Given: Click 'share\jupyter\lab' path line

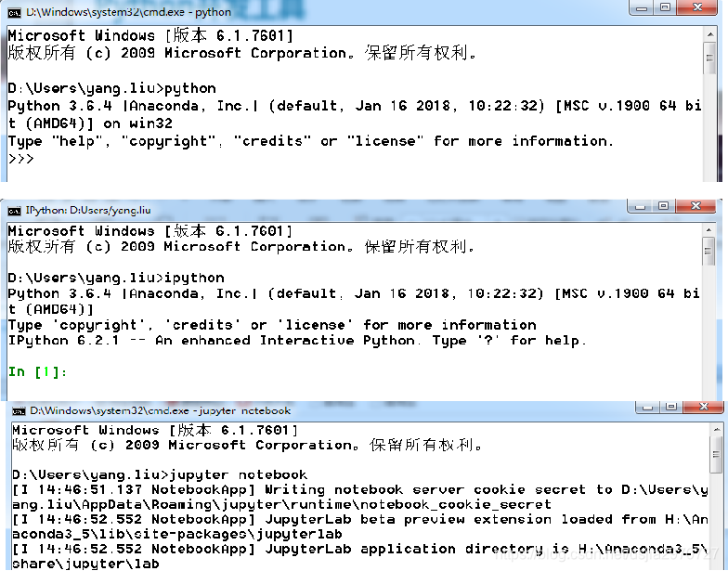Looking at the screenshot, I should [x=85, y=564].
